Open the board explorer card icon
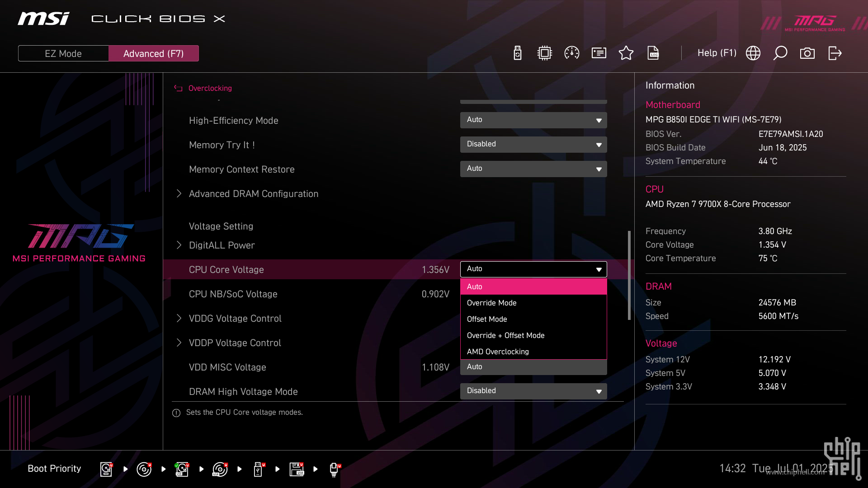 coord(599,53)
